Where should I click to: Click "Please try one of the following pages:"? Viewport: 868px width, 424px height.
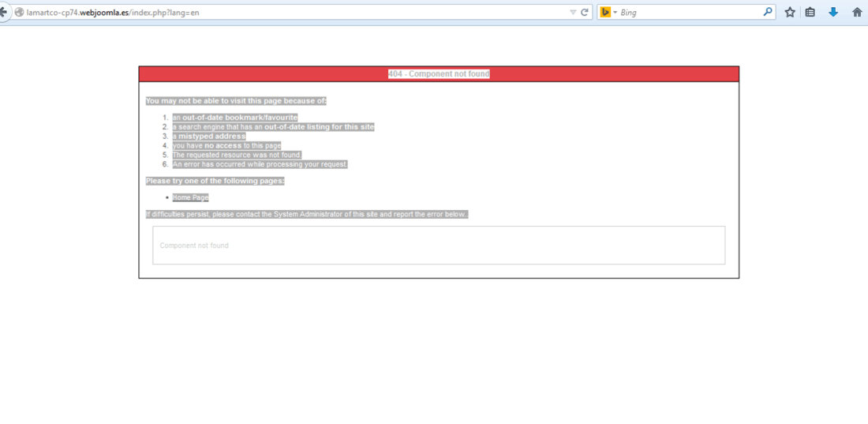click(215, 181)
